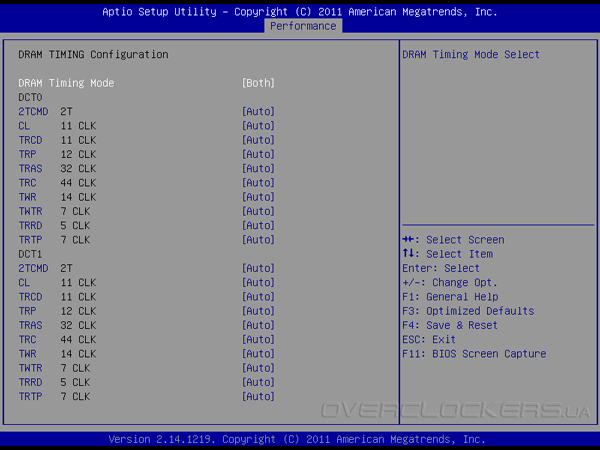The image size is (600, 450).
Task: Click the +/-: Change Opt. hint
Action: (x=450, y=282)
